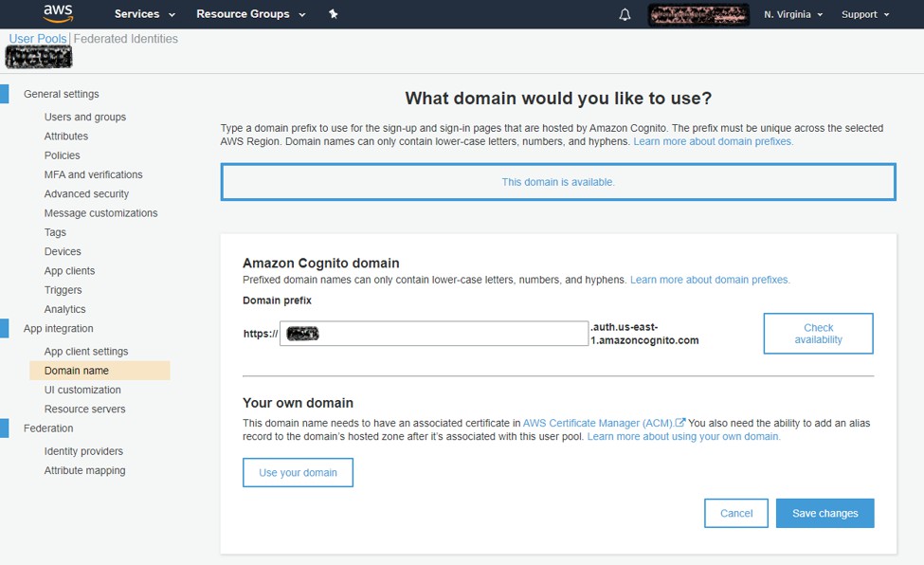Click the pin star shortcut icon
The height and width of the screenshot is (565, 924).
(x=333, y=14)
